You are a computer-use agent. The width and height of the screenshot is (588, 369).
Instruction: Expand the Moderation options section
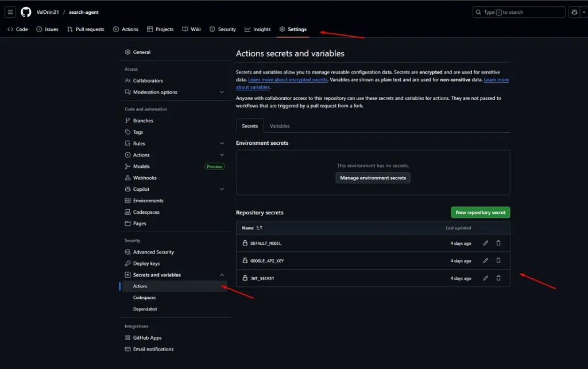(222, 92)
